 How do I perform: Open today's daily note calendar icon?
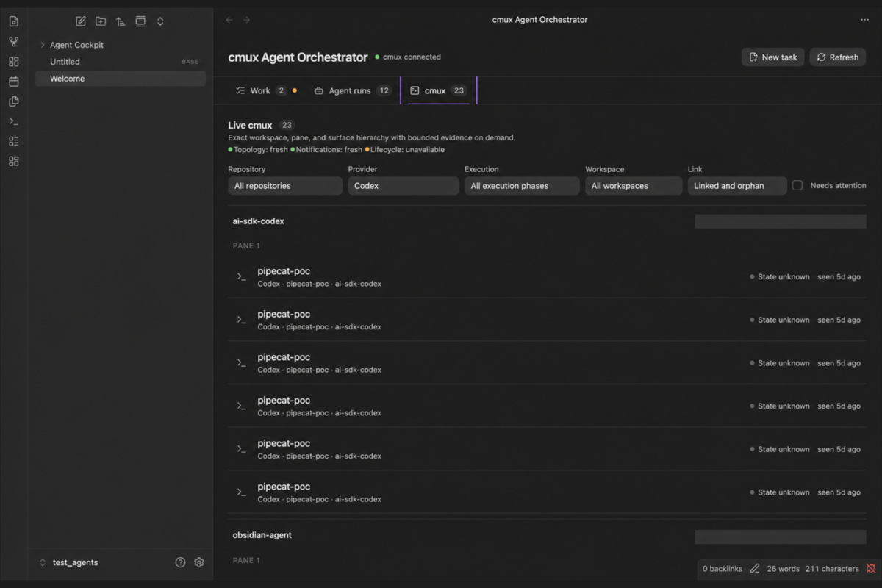(13, 82)
